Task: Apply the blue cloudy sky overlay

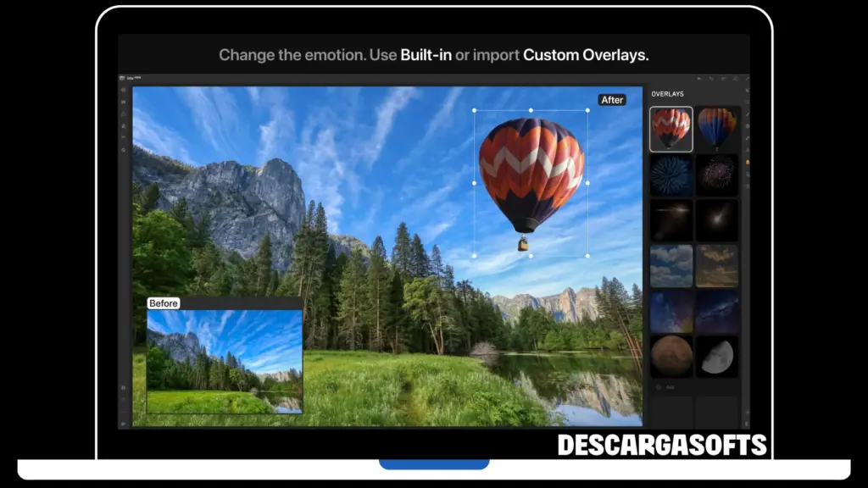Action: pyautogui.click(x=671, y=266)
